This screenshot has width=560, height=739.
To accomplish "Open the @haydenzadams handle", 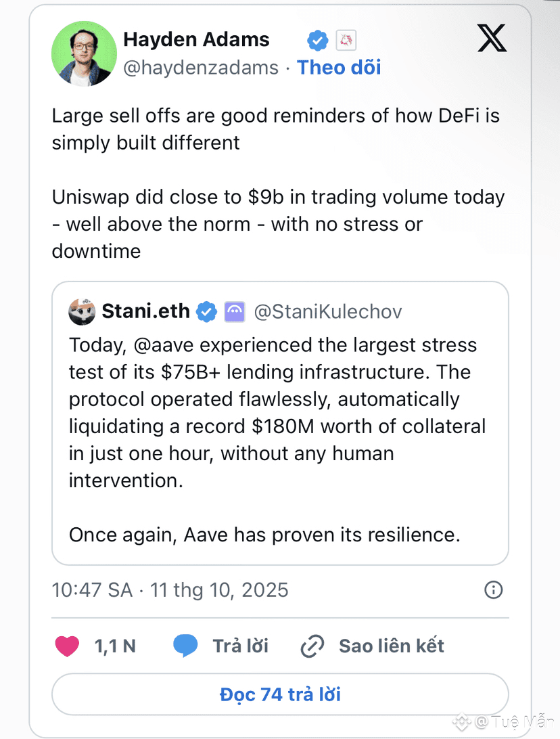I will pos(201,68).
